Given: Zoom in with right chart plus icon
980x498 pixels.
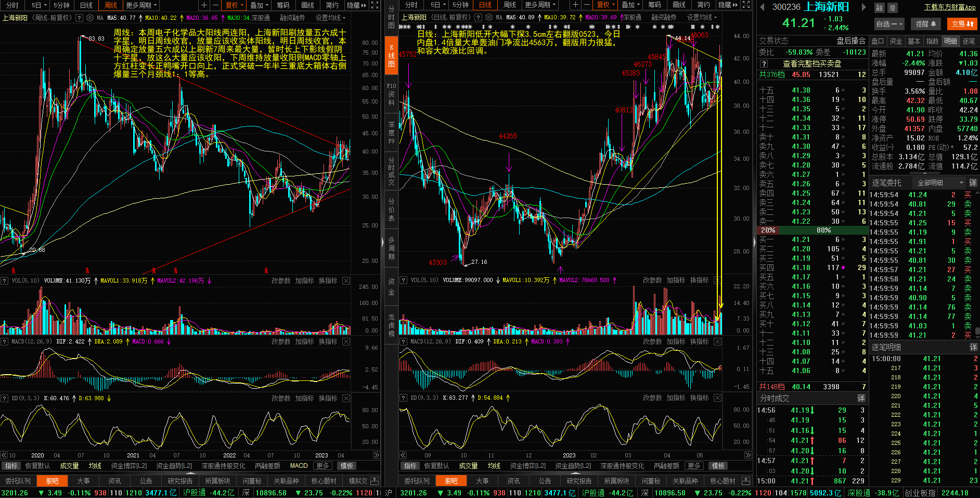Looking at the screenshot, I should coord(575,5).
